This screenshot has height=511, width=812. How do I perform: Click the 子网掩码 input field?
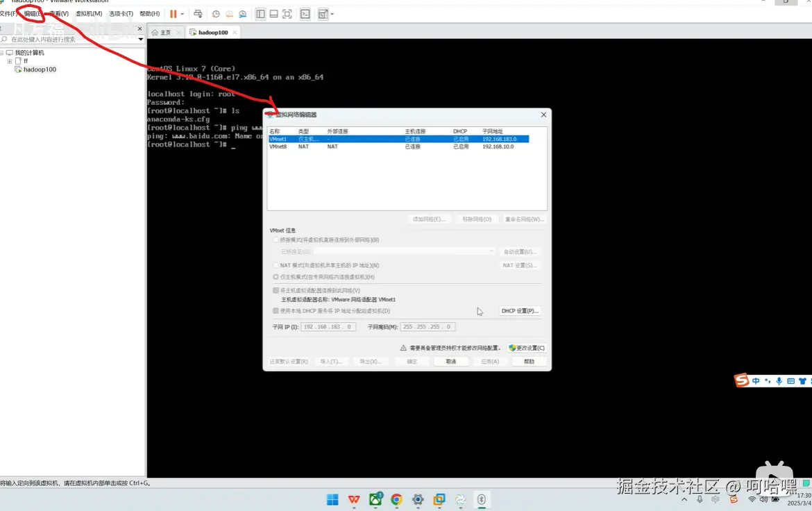[428, 327]
